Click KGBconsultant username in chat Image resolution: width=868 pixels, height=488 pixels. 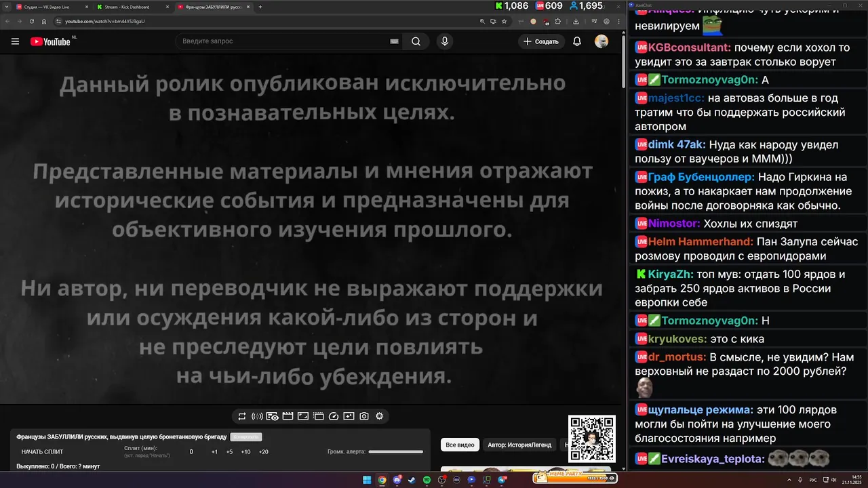(689, 47)
